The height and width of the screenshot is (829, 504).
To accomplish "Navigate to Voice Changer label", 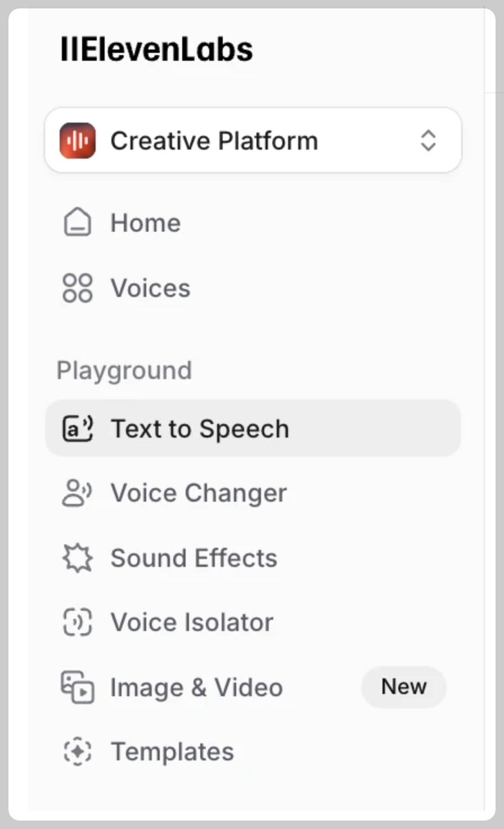I will tap(199, 494).
